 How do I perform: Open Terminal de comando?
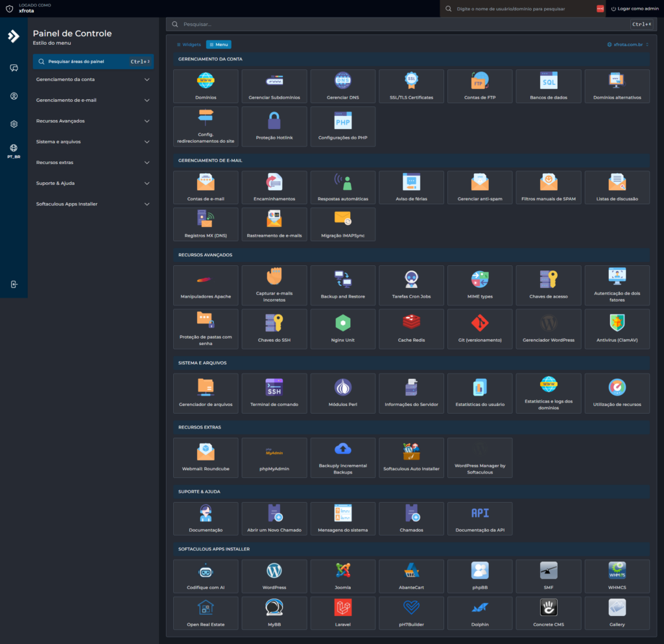tap(274, 394)
